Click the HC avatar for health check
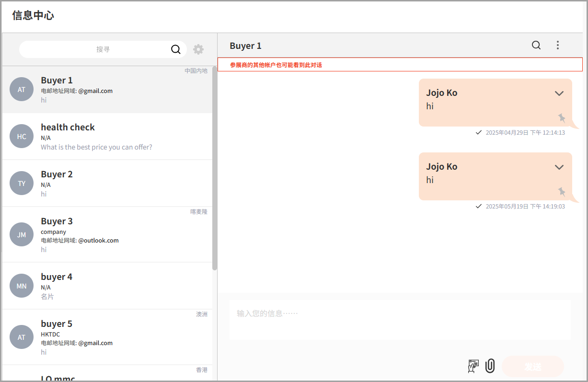588x382 pixels. tap(22, 136)
